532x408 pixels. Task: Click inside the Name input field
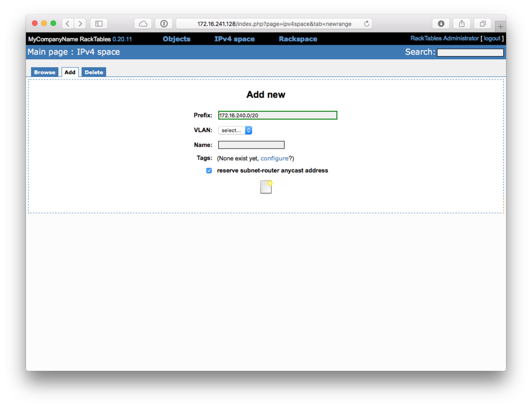click(x=251, y=144)
